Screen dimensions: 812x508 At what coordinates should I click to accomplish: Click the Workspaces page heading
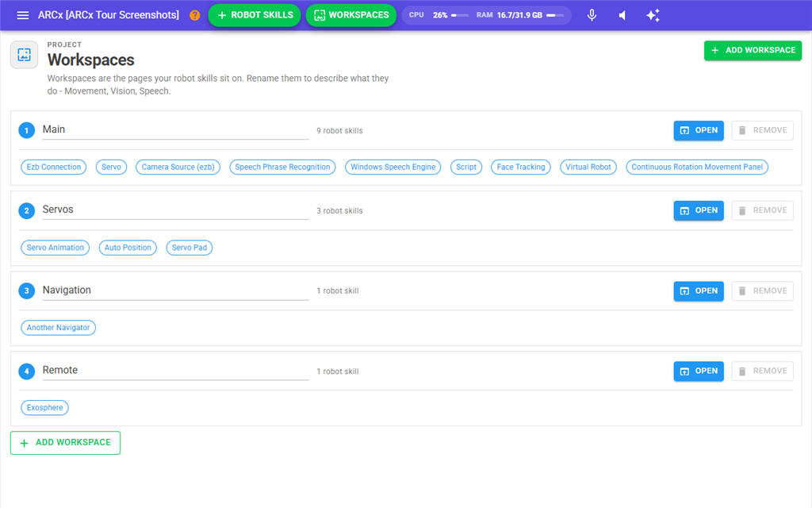point(90,60)
